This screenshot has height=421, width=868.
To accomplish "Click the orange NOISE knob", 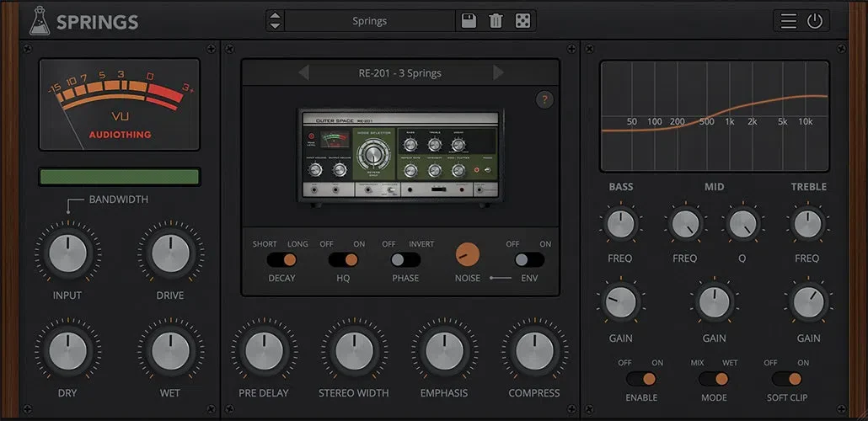I will click(468, 254).
